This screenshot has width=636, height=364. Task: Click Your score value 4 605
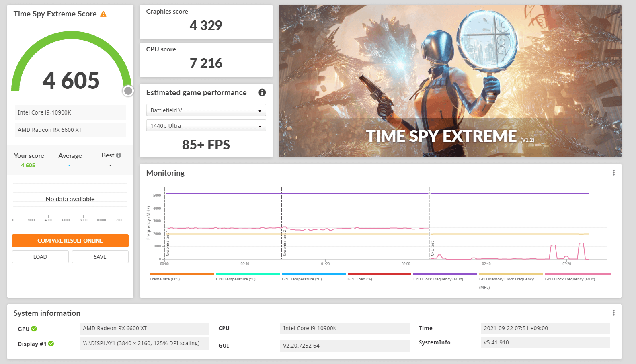point(28,165)
